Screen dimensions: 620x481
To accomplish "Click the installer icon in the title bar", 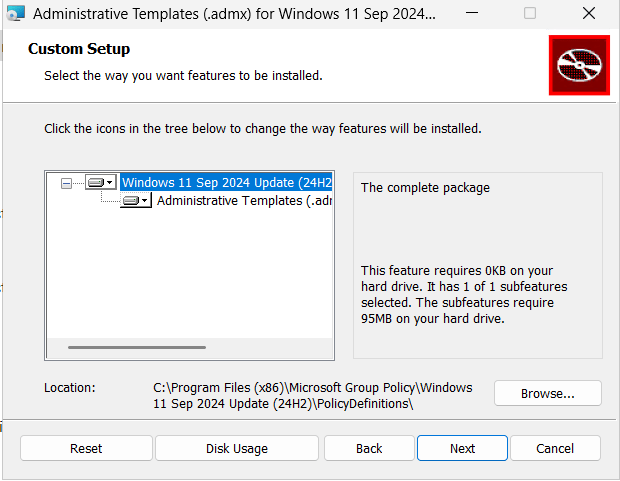I will (15, 13).
